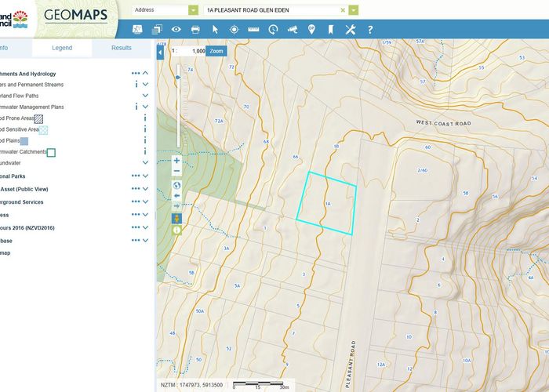
Task: Select the arrow pointer selection tool
Action: [215, 30]
